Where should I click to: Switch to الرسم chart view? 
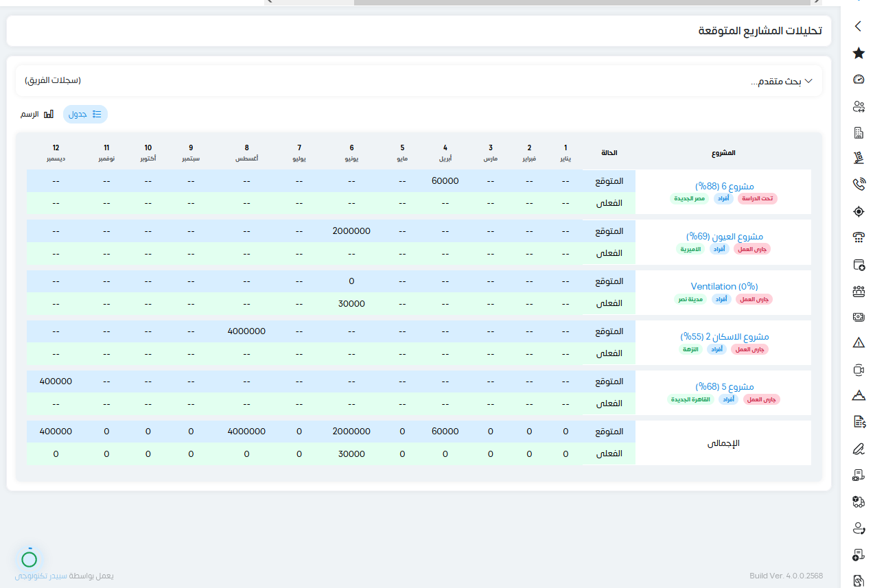pyautogui.click(x=37, y=115)
